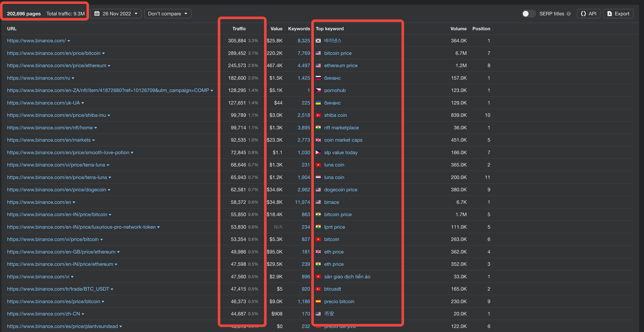Image resolution: width=644 pixels, height=332 pixels.
Task: Click the URL column header
Action: pyautogui.click(x=12, y=29)
